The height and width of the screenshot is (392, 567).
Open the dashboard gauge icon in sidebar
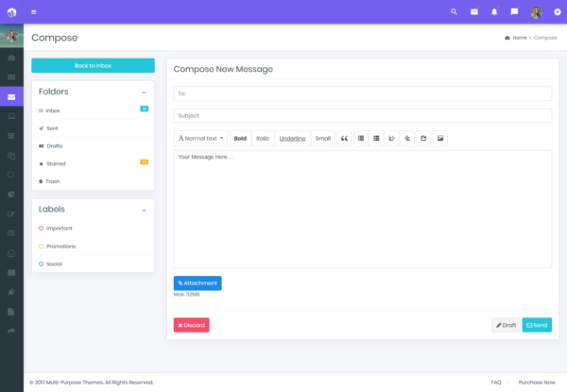11,58
